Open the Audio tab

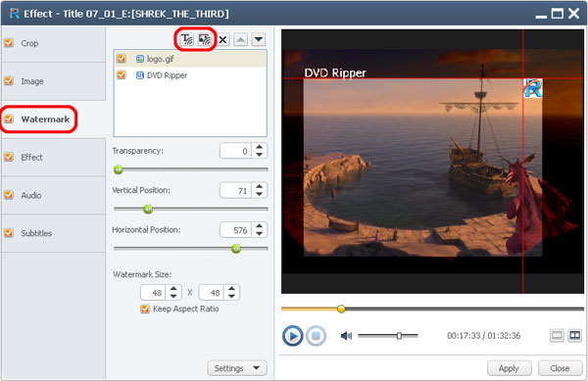tap(54, 195)
